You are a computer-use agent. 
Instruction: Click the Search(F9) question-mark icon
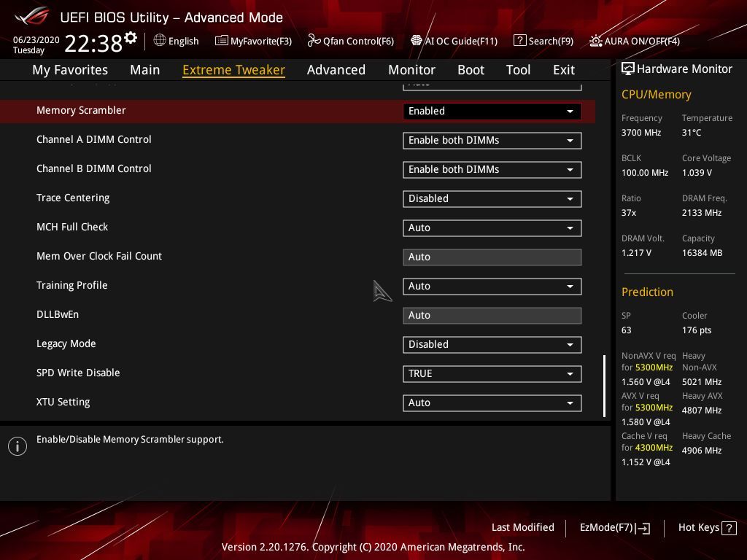tap(519, 41)
